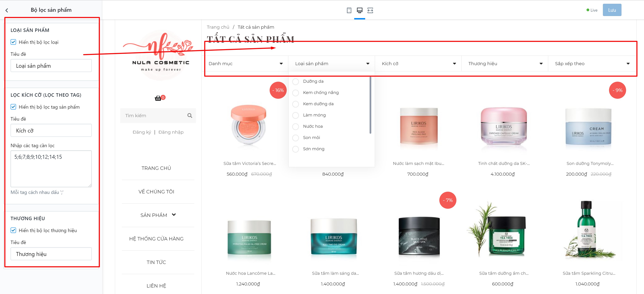
Task: Open 'Nước làm sạch mặt Ibu...' product title
Action: [x=419, y=164]
